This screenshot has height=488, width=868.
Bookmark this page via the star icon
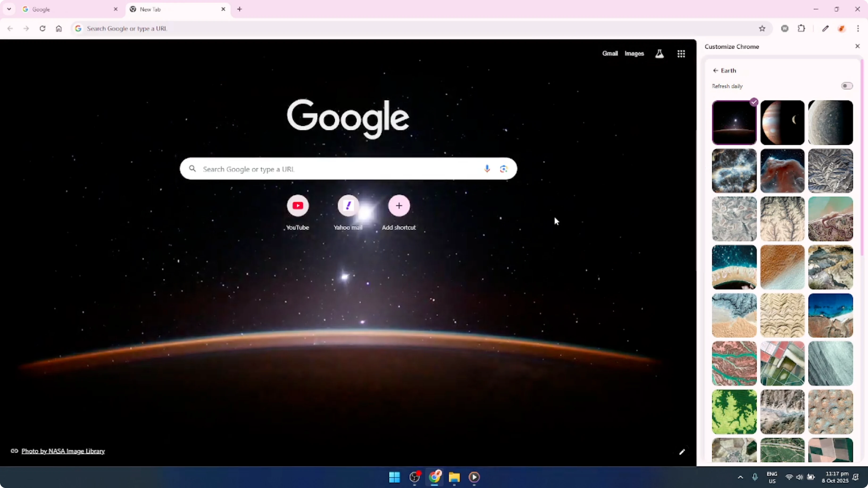tap(763, 28)
